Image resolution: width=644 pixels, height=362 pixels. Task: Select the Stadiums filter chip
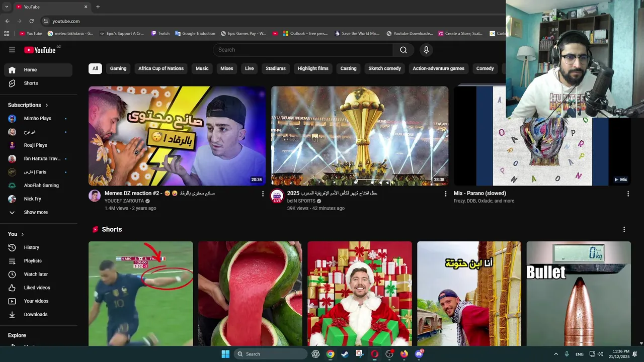[276, 68]
